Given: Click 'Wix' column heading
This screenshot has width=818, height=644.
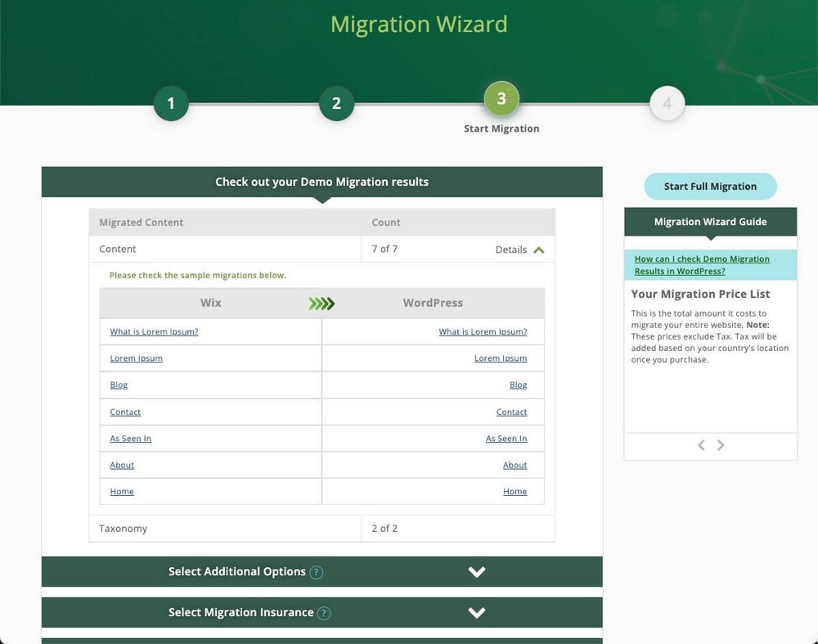Looking at the screenshot, I should (211, 303).
